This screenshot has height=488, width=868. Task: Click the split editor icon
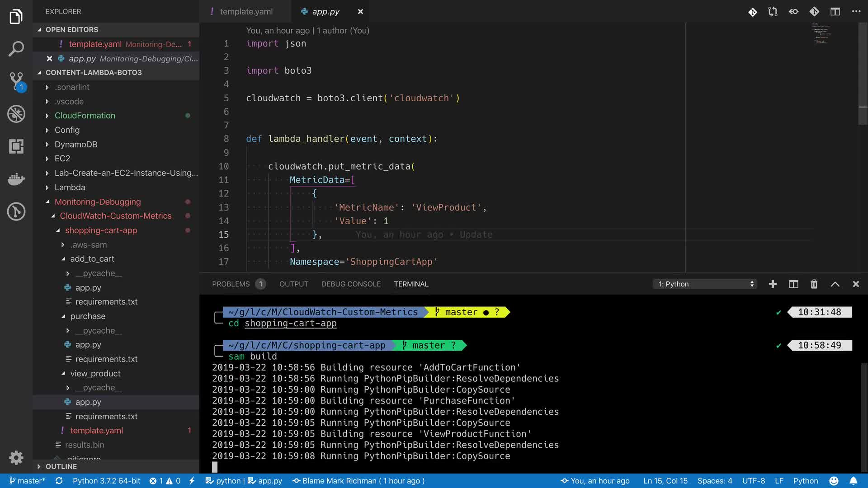pyautogui.click(x=835, y=12)
